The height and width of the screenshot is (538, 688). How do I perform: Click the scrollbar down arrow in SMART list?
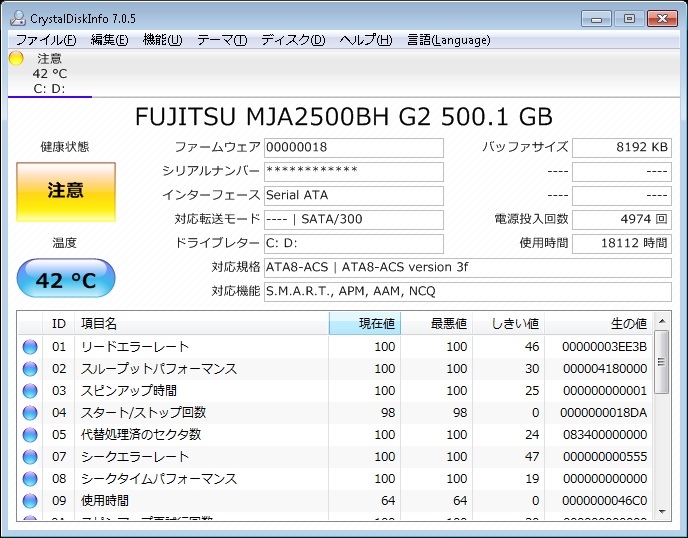point(662,512)
